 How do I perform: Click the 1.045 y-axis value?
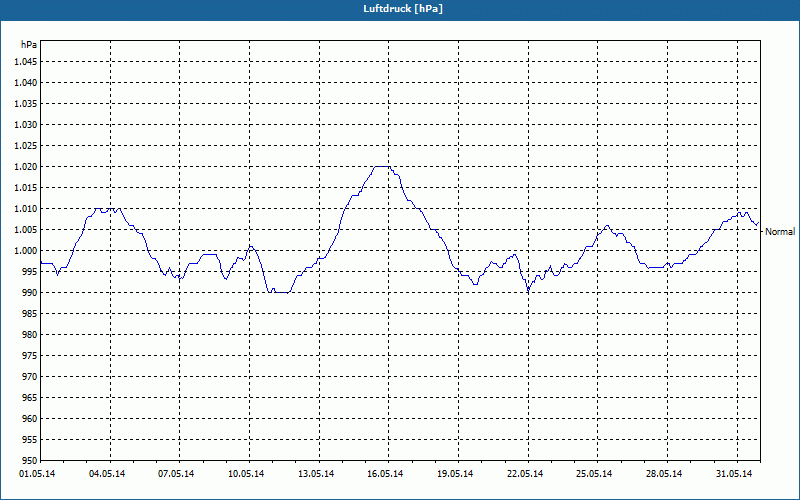[26, 62]
